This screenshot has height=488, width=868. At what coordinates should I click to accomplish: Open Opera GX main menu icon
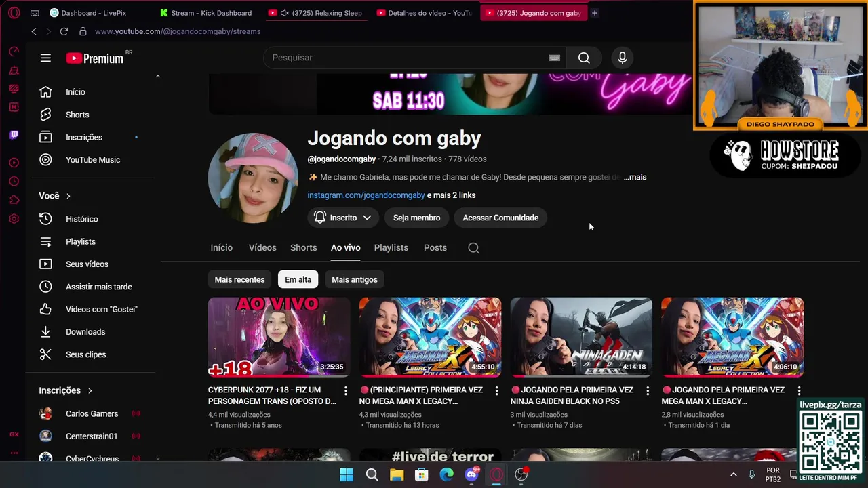pos(14,13)
